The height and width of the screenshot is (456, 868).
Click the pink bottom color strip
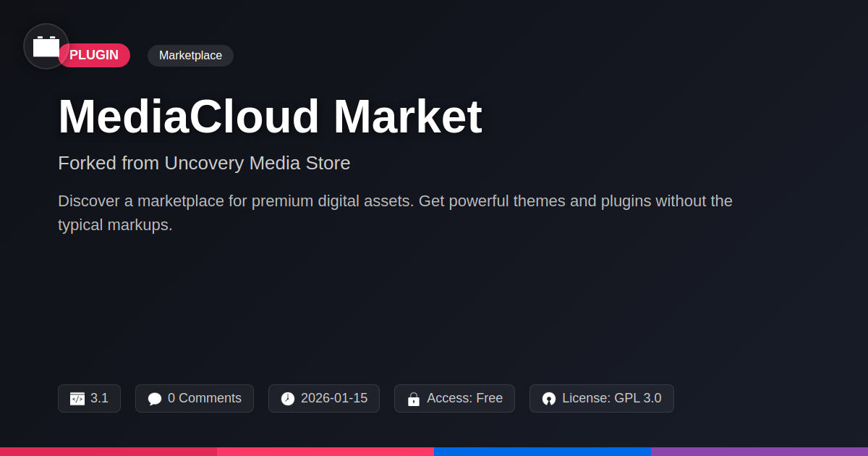pos(325,451)
